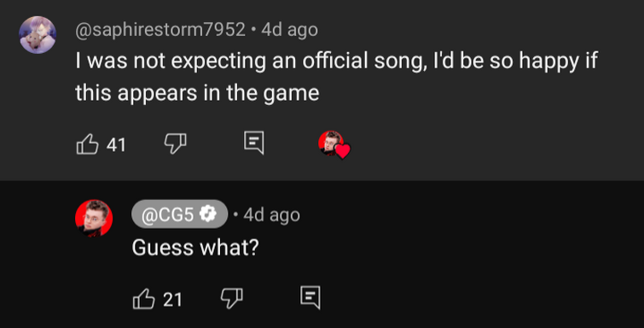The height and width of the screenshot is (328, 644).
Task: Open CG5 reply's "4d ago" timestamp link
Action: pyautogui.click(x=271, y=214)
